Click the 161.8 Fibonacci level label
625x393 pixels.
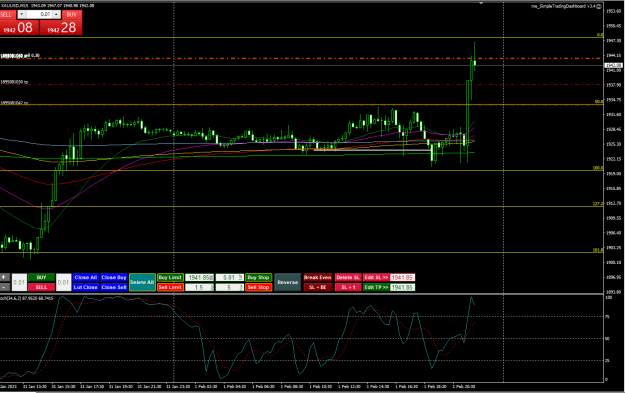click(598, 250)
